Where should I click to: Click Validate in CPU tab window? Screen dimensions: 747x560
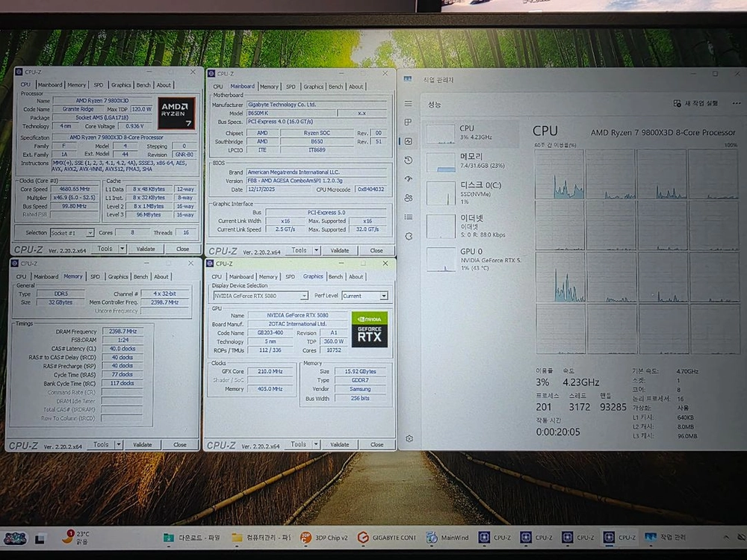click(x=146, y=249)
